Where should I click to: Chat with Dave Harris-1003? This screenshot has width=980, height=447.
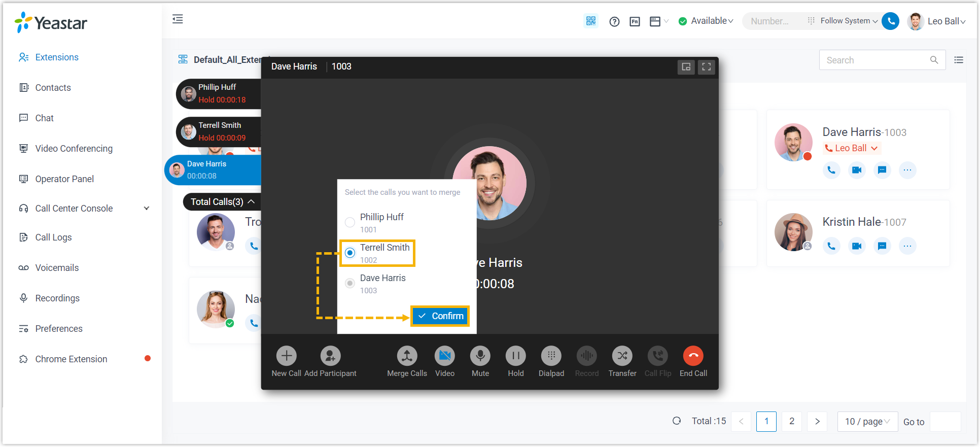coord(882,170)
